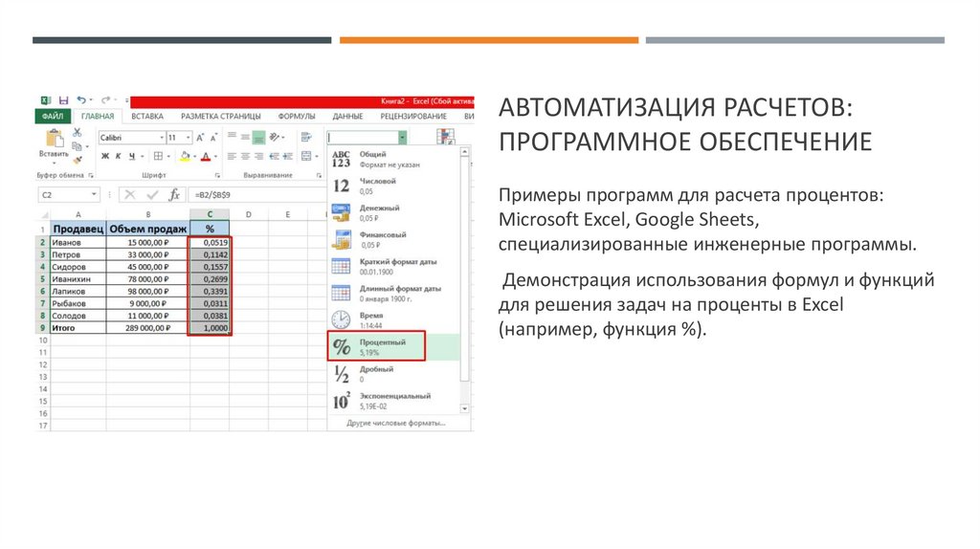Open fill color dropdown arrow
Screen dimensions: 980x549
pyautogui.click(x=195, y=156)
